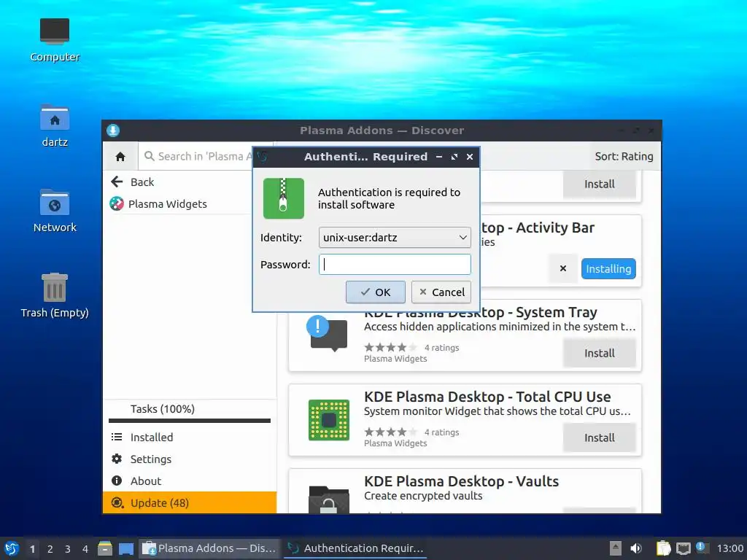This screenshot has height=560, width=747.
Task: Switch to virtual desktop 4
Action: tap(85, 549)
